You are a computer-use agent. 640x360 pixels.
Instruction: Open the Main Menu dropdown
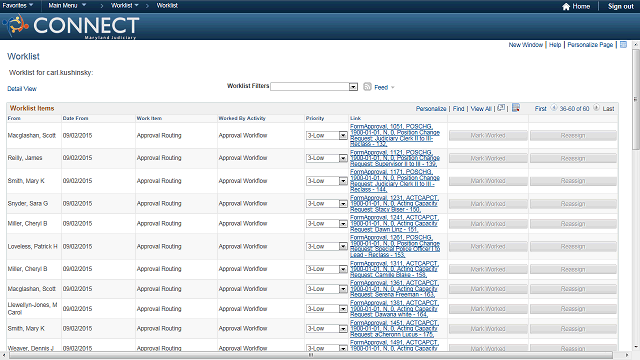67,6
